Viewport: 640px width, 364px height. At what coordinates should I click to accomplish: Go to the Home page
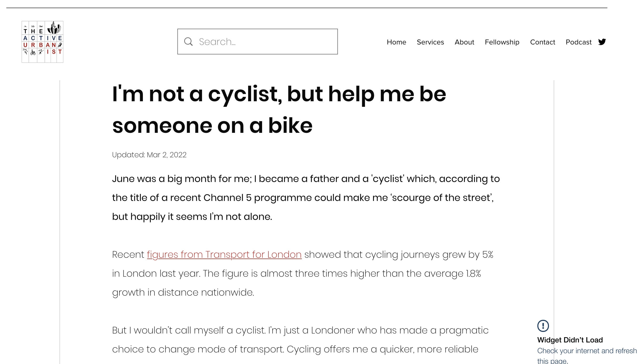coord(396,42)
